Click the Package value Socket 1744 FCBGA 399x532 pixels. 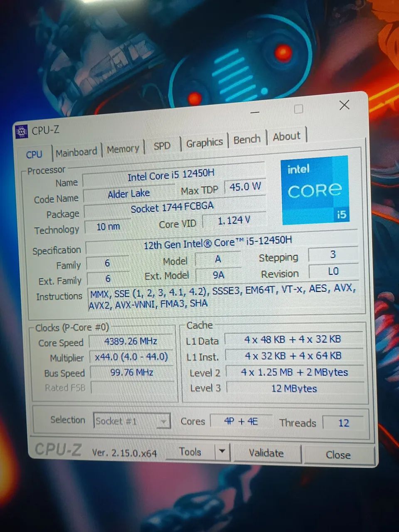point(174,207)
